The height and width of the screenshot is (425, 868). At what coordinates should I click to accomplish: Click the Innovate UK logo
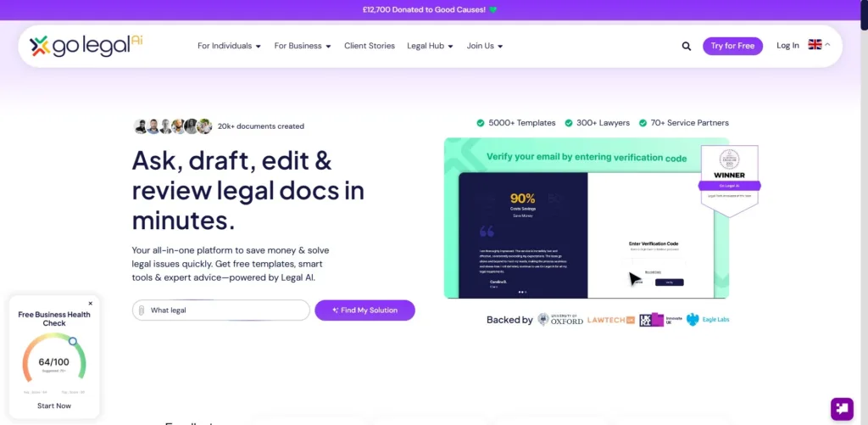[659, 320]
